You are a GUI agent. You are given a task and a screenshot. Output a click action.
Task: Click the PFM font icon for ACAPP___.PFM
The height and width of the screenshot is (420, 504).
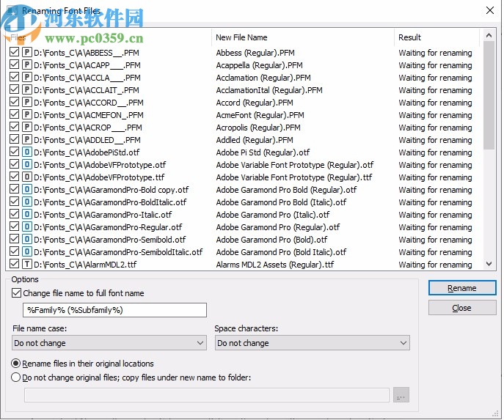coord(27,65)
